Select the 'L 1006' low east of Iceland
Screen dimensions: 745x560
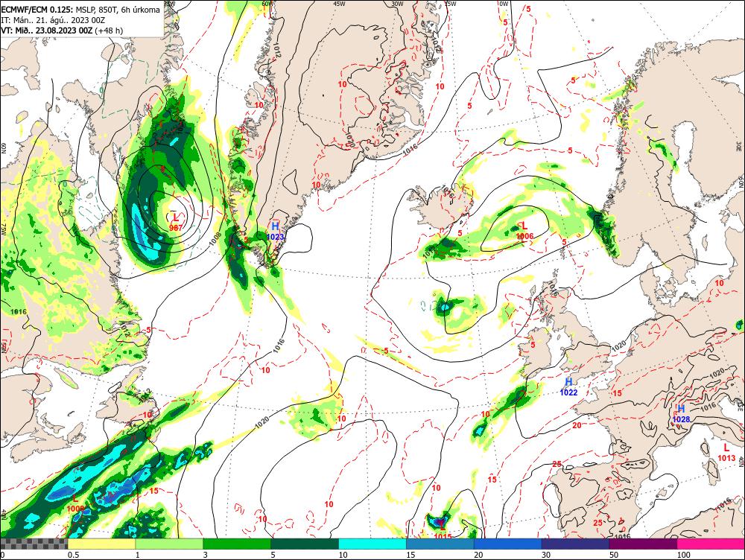(524, 231)
